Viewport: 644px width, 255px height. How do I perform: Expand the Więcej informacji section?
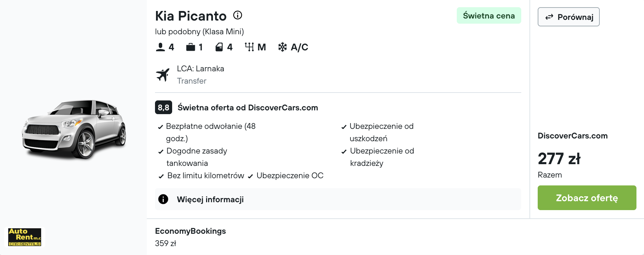click(338, 199)
